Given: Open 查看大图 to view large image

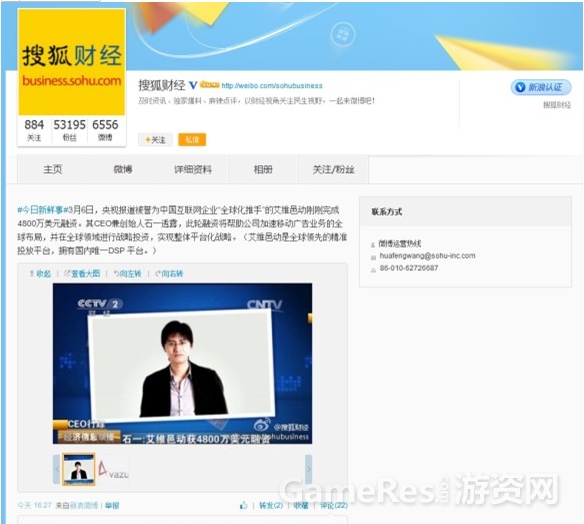Looking at the screenshot, I should [82, 274].
